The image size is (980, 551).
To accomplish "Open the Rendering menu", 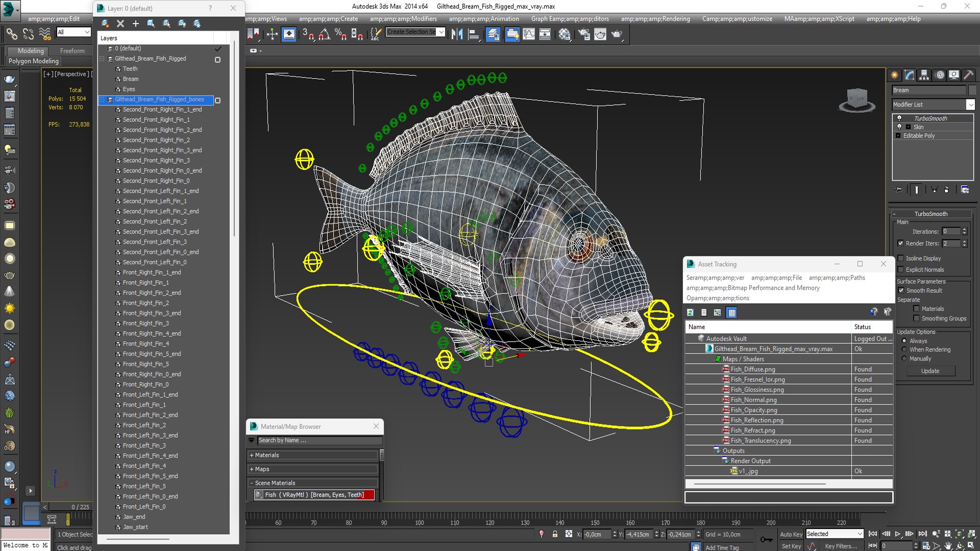I will [x=655, y=19].
